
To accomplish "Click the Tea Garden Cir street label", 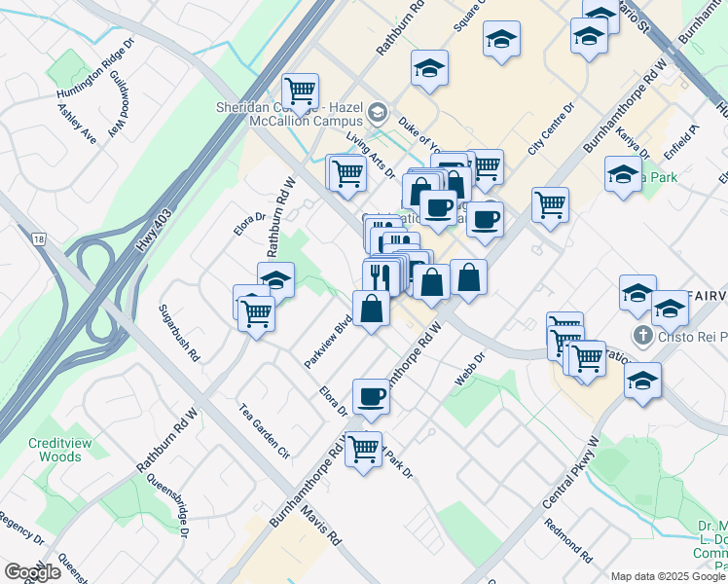I will tap(264, 431).
